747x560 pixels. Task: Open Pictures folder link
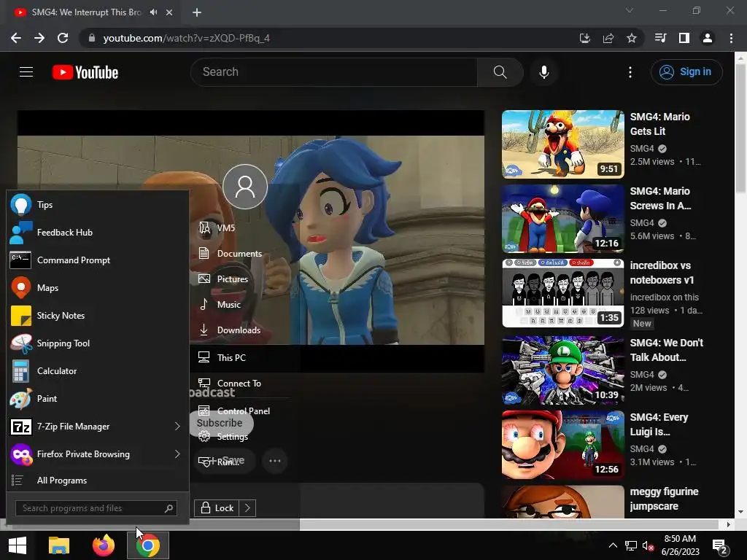pyautogui.click(x=223, y=279)
